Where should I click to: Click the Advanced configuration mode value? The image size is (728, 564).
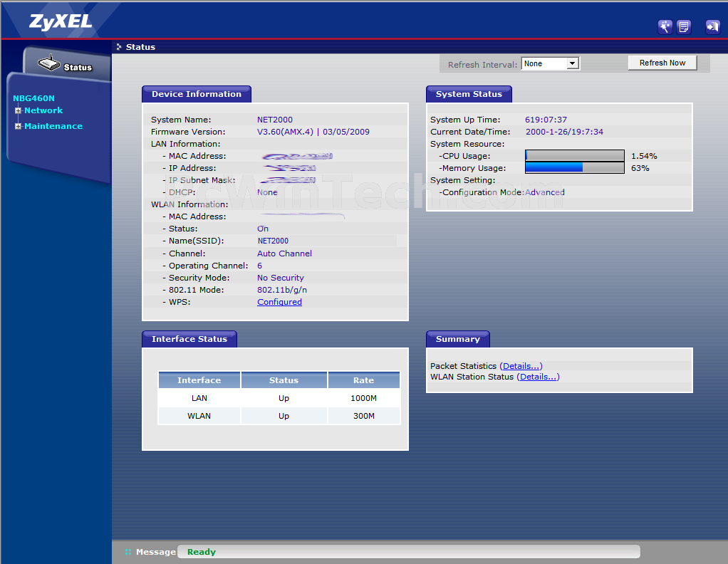[x=545, y=192]
